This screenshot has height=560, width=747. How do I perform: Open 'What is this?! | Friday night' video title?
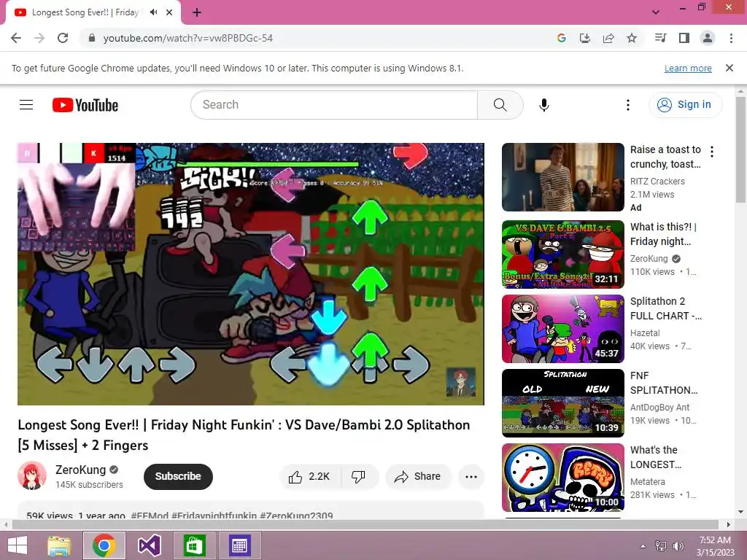pos(663,234)
